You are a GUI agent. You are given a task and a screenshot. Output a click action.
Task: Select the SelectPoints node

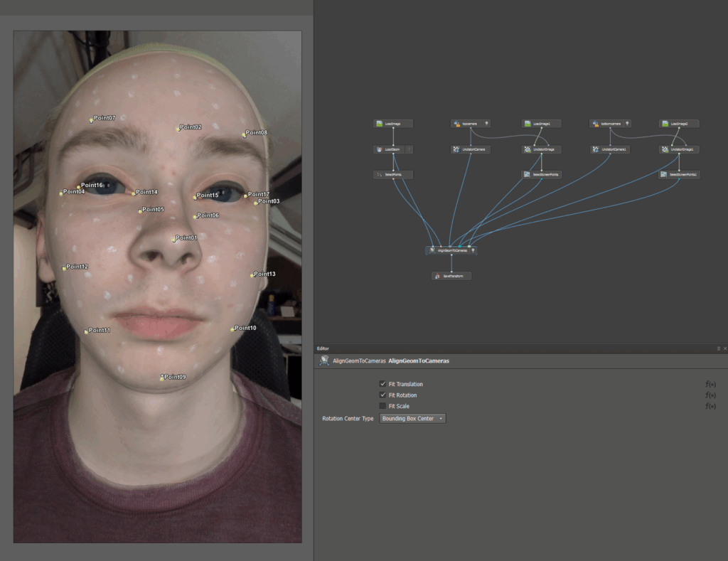tap(392, 174)
